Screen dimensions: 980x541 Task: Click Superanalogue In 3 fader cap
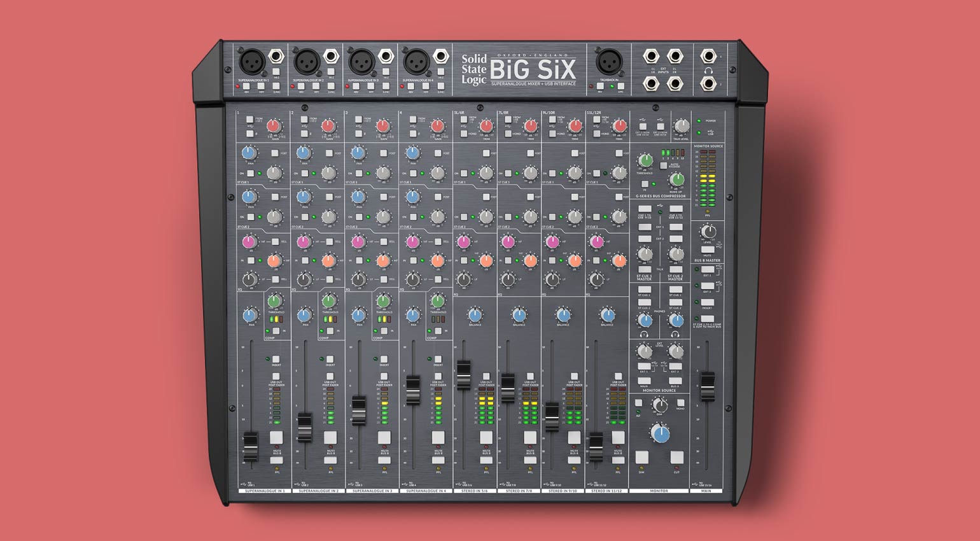(359, 411)
